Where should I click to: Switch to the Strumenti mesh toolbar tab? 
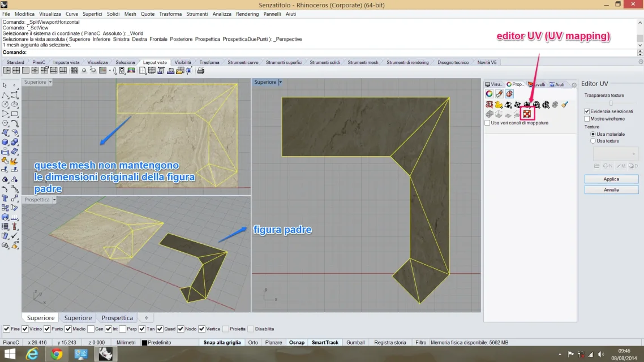click(363, 62)
